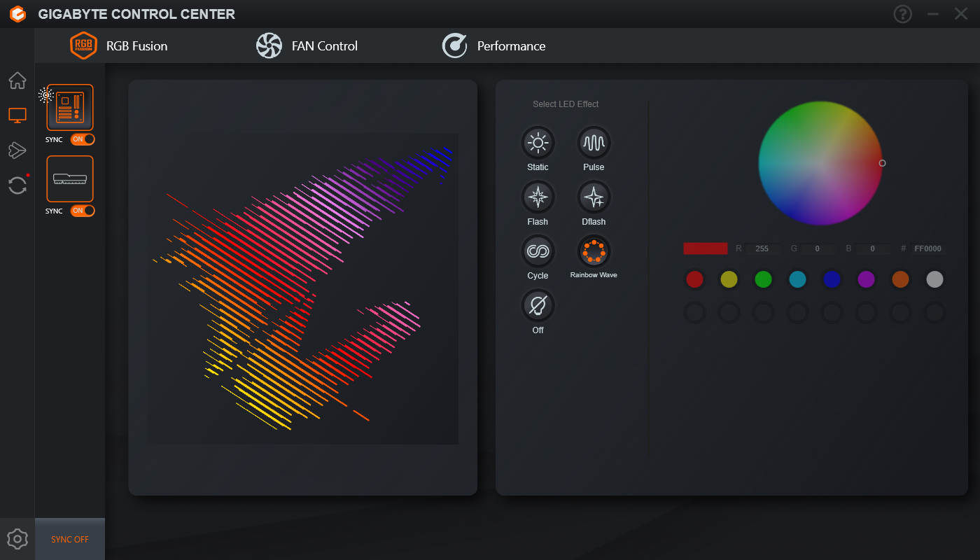
Task: Open the help question mark icon
Action: coord(903,14)
